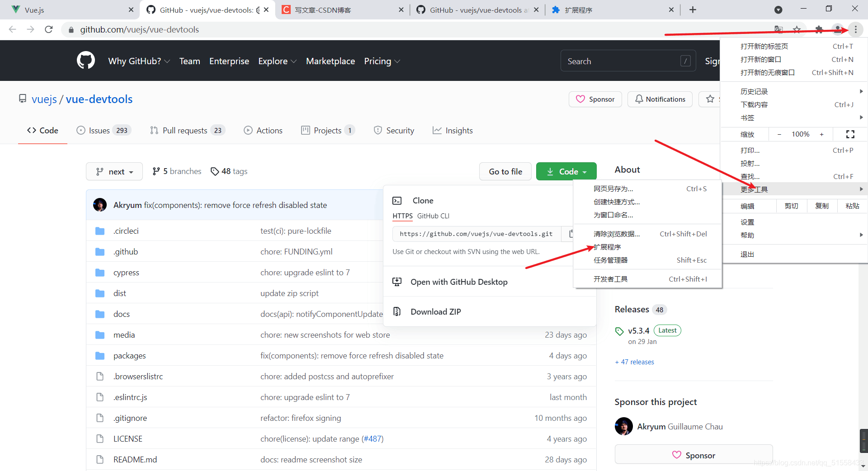Image resolution: width=868 pixels, height=471 pixels.
Task: Select 网页另存为 menu item
Action: pyautogui.click(x=647, y=188)
